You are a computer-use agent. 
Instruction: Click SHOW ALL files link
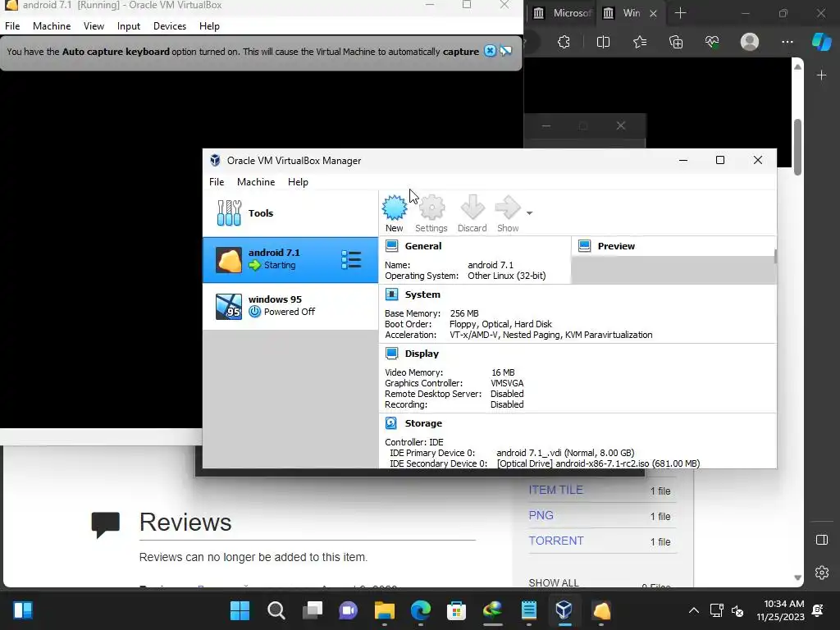click(554, 582)
